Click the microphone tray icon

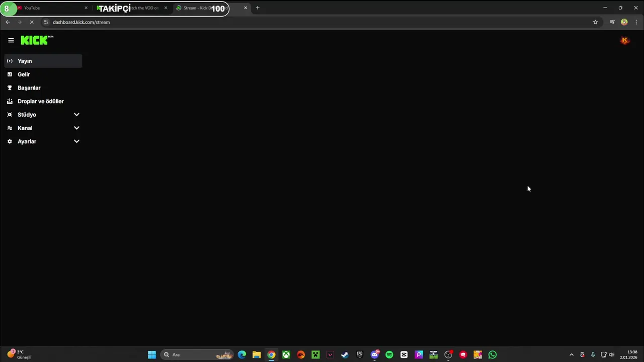(593, 355)
